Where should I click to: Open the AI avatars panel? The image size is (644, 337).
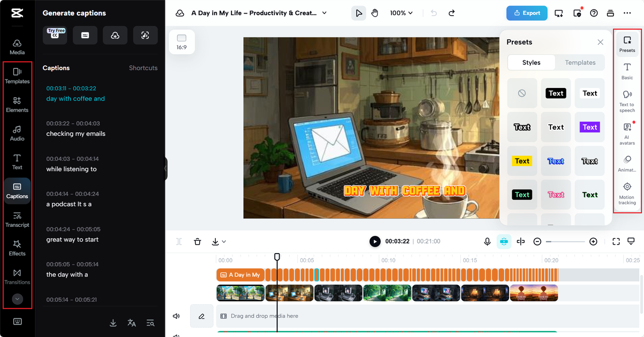pos(627,133)
